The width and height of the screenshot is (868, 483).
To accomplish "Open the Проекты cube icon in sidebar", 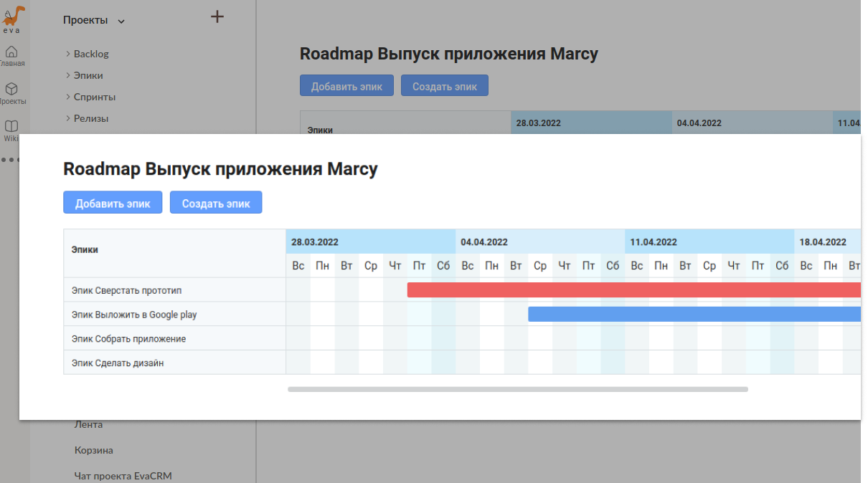I will [11, 89].
